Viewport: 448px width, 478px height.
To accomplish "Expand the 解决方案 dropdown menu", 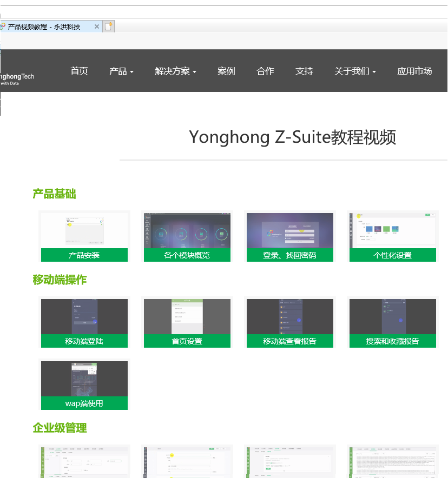I will (x=176, y=71).
